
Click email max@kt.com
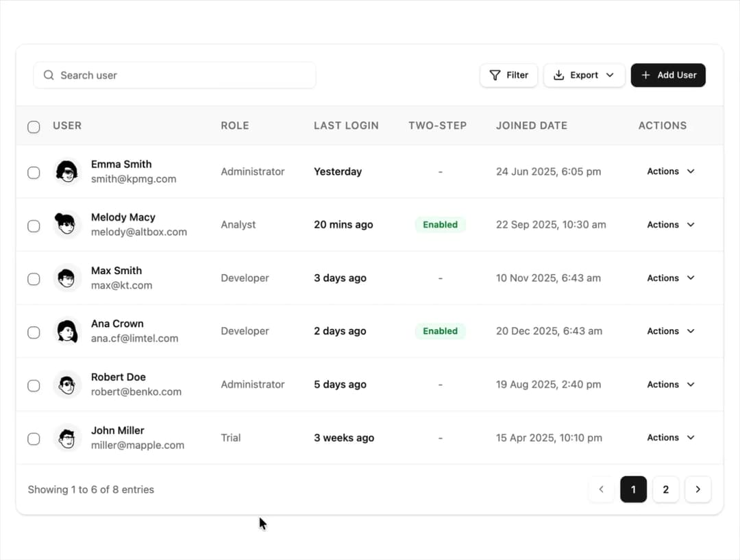coord(122,285)
